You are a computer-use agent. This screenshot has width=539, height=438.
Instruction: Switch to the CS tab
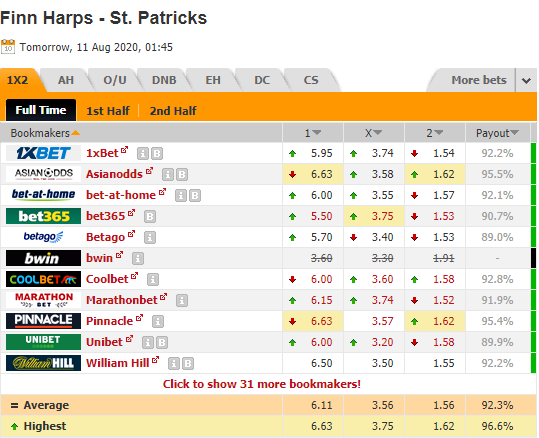[x=311, y=80]
